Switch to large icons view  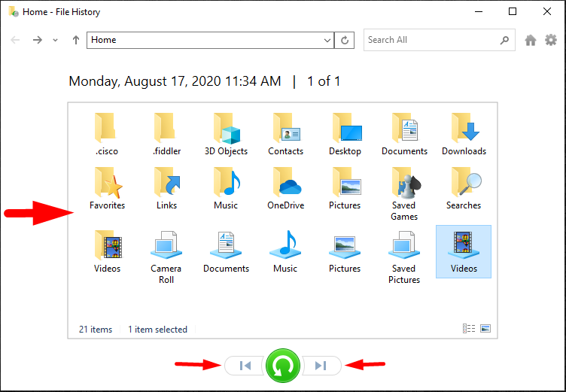(485, 329)
